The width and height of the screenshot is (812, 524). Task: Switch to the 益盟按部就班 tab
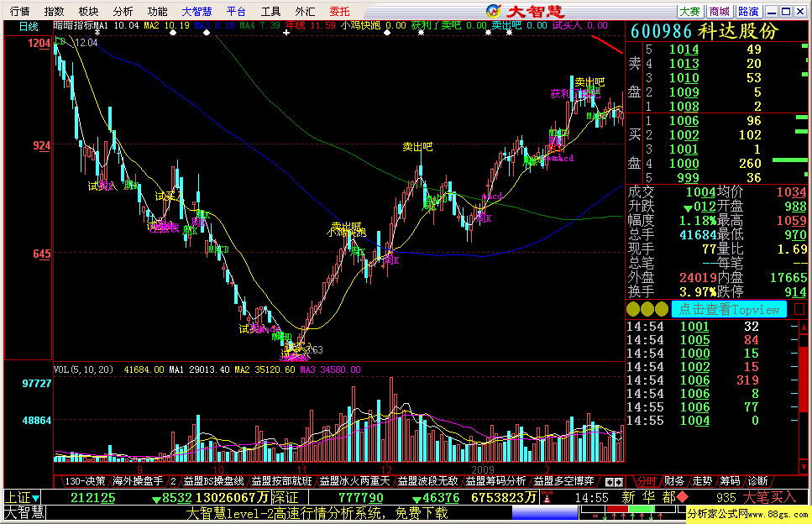pos(281,481)
